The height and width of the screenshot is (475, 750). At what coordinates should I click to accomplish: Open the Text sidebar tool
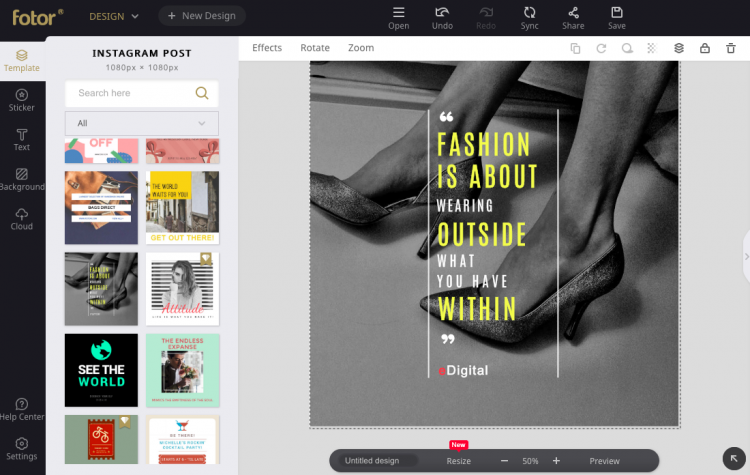tap(22, 140)
